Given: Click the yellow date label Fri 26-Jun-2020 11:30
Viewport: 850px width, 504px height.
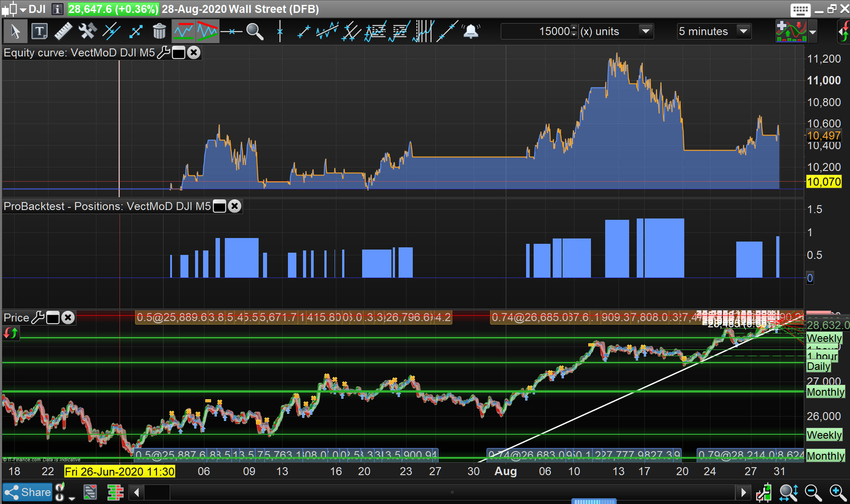Looking at the screenshot, I should point(120,472).
